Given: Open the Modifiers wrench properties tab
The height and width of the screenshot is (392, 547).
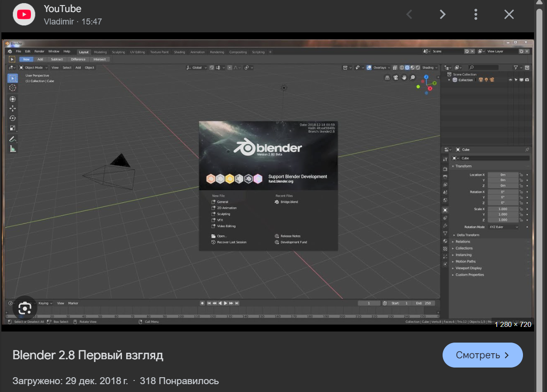Looking at the screenshot, I should 445,226.
